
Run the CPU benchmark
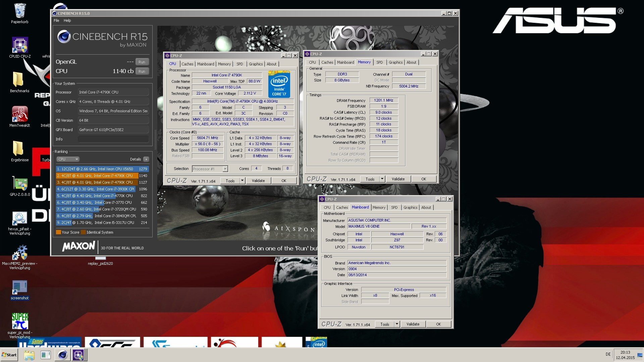click(142, 71)
